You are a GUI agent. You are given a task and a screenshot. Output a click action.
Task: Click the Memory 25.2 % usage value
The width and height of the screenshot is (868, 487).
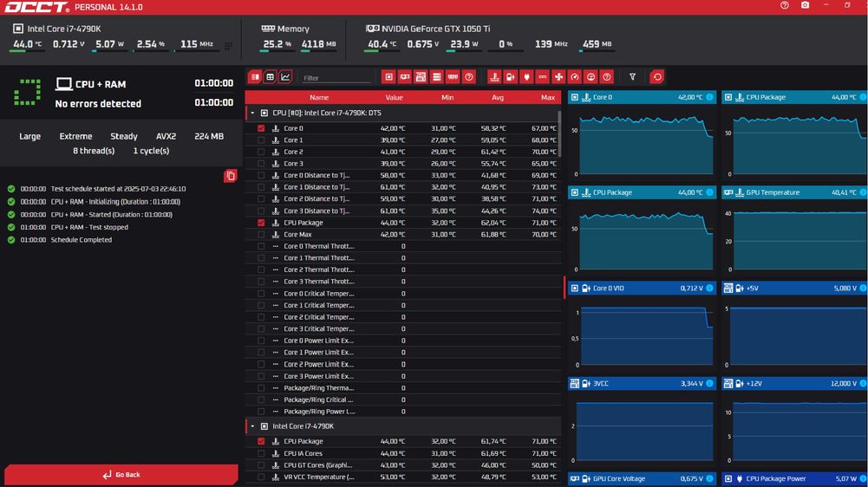coord(277,43)
